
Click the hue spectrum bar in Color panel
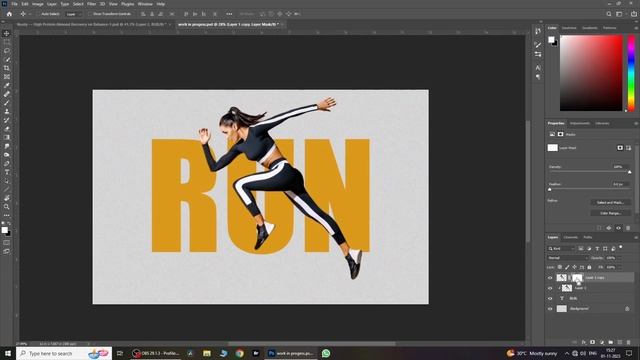(x=631, y=73)
